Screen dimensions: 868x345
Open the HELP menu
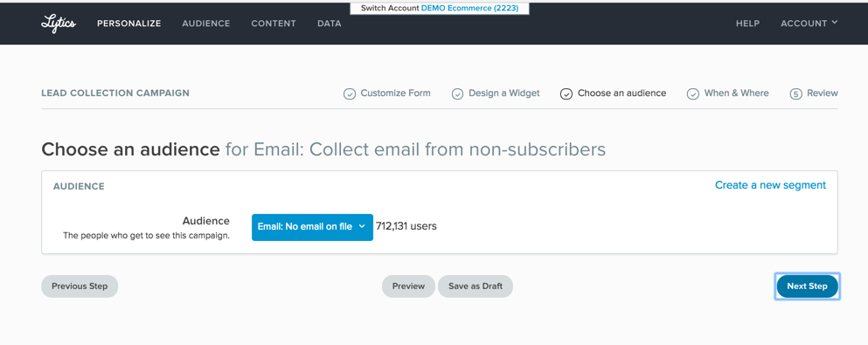point(747,24)
